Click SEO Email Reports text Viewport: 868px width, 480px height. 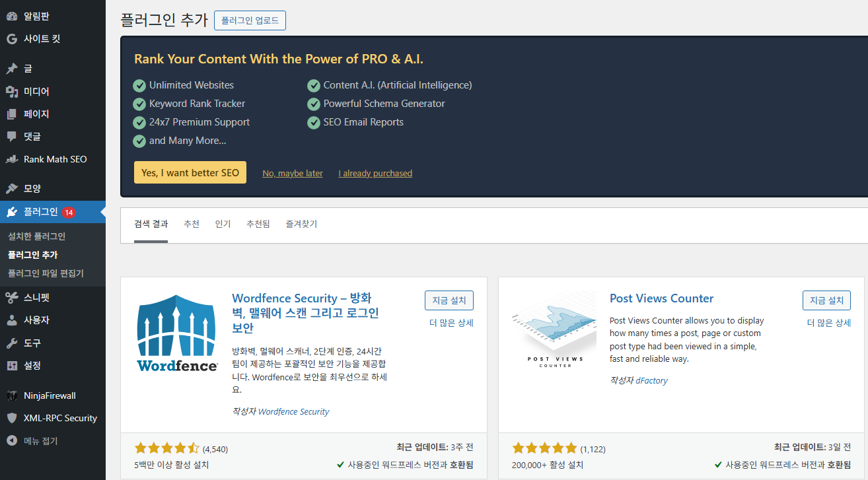click(x=363, y=122)
